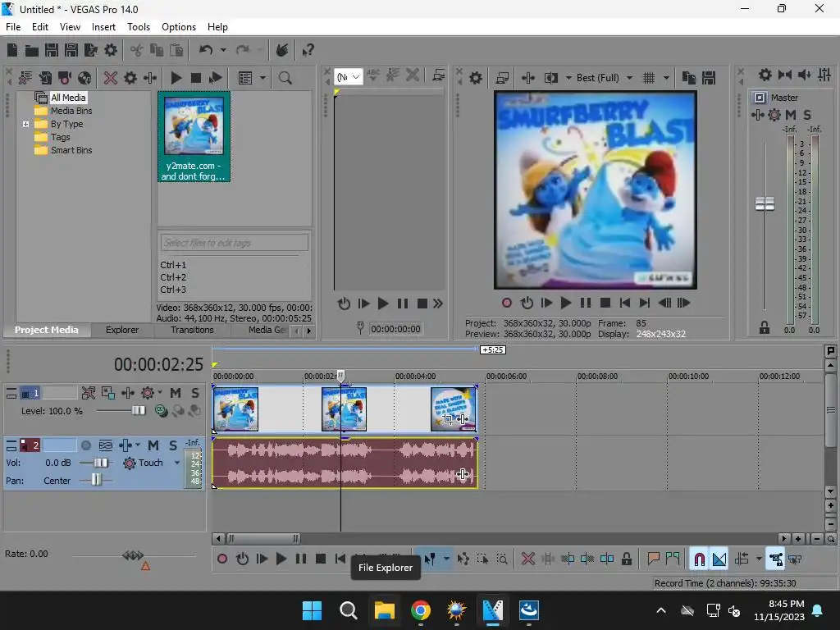
Task: Search media with magnifier icon
Action: tap(285, 78)
